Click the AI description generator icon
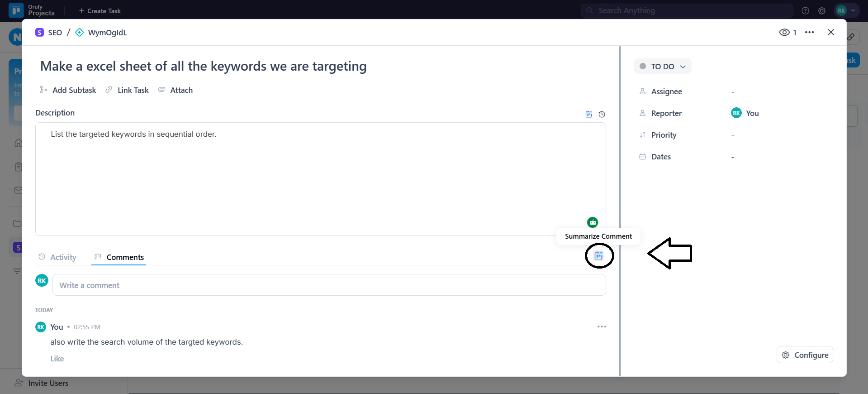The width and height of the screenshot is (868, 394). (x=588, y=114)
